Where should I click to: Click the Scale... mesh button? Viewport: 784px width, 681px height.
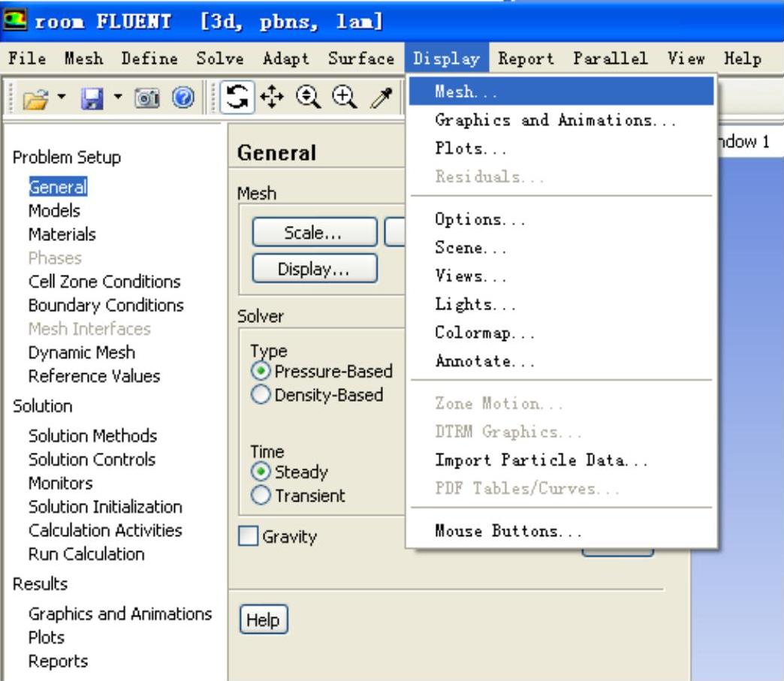tap(315, 232)
